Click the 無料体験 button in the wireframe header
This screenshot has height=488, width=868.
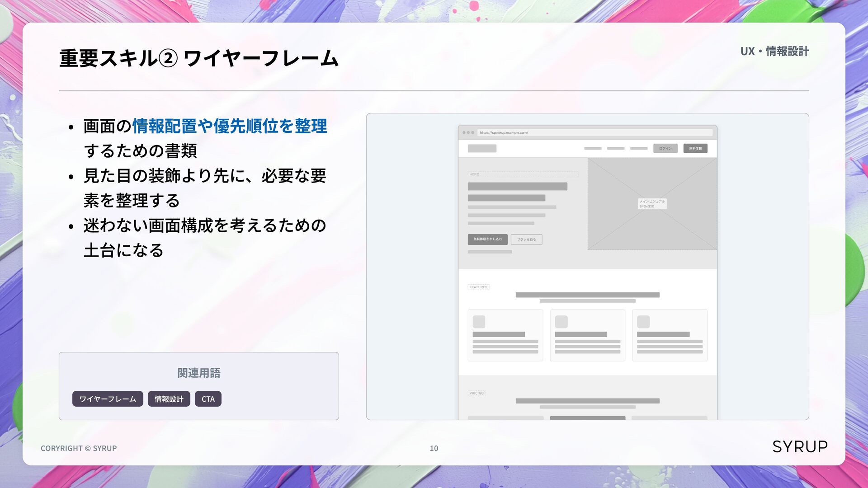click(695, 148)
